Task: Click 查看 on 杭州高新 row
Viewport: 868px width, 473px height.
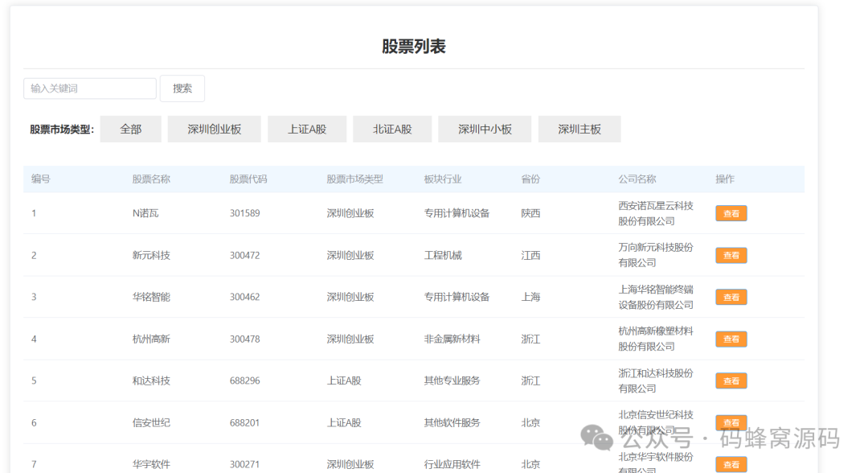Action: [x=731, y=339]
